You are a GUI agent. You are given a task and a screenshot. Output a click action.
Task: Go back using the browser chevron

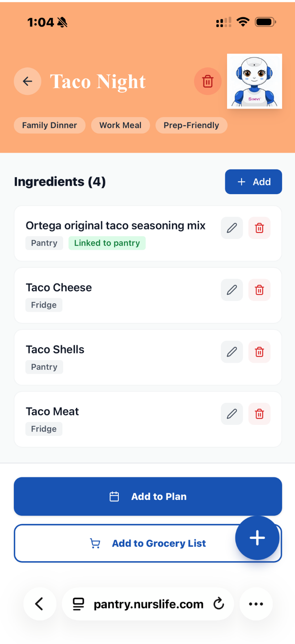(39, 604)
